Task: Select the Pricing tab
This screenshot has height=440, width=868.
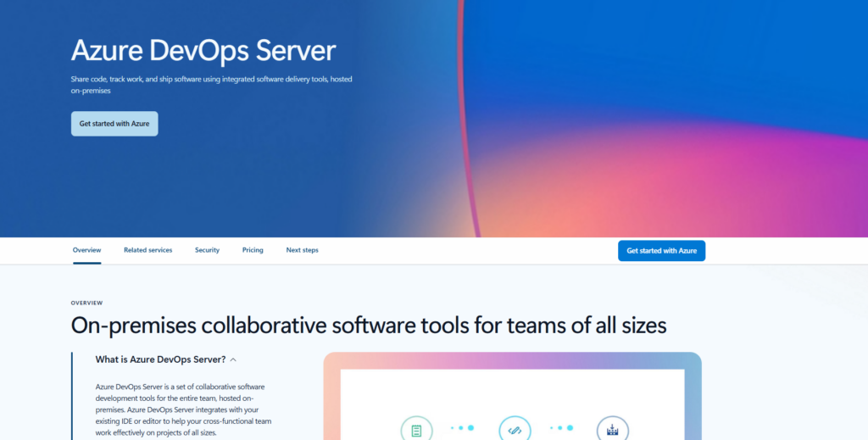Action: (253, 250)
